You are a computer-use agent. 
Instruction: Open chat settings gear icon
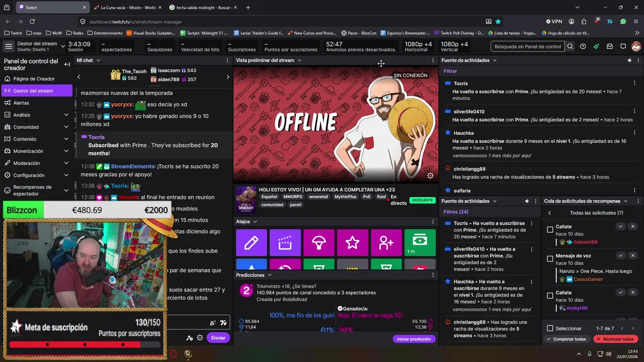200,338
